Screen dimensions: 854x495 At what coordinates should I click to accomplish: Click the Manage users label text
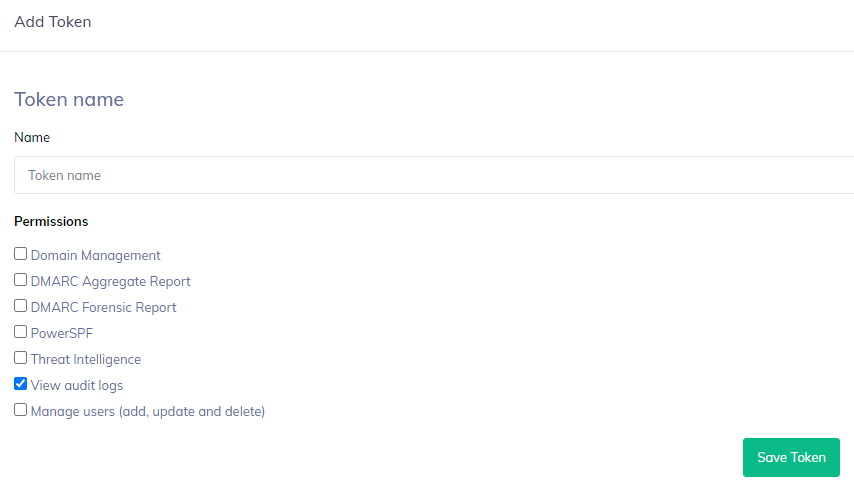(148, 412)
